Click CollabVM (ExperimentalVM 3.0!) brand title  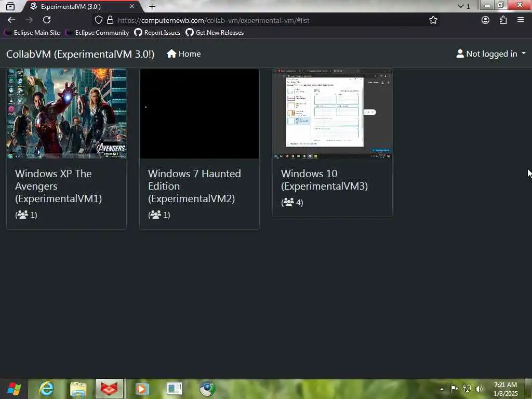(x=81, y=54)
